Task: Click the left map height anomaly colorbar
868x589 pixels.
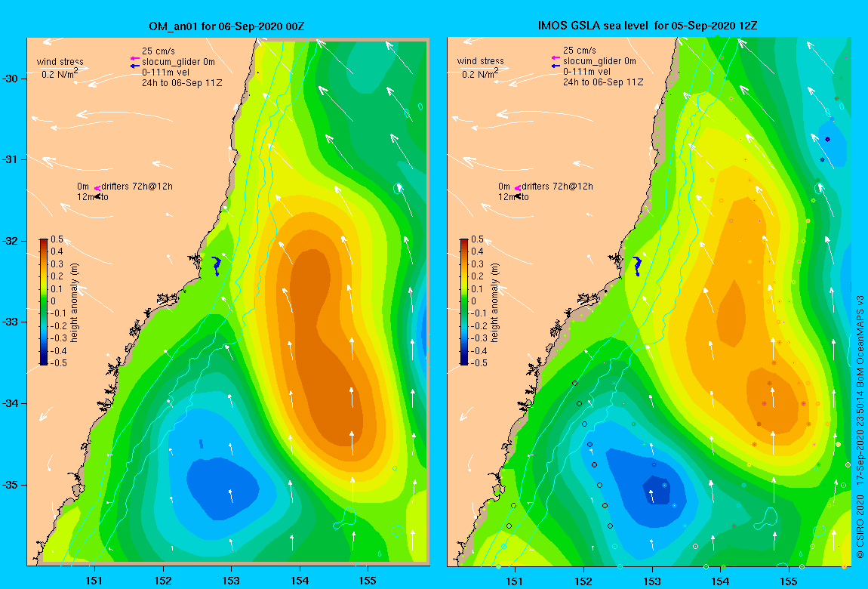Action: click(44, 302)
